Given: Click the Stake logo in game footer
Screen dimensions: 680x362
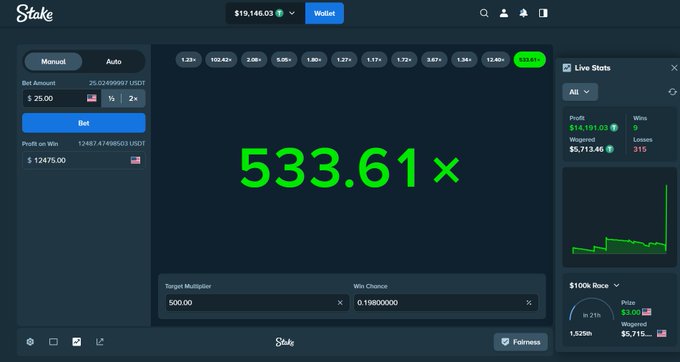Looking at the screenshot, I should [x=285, y=342].
